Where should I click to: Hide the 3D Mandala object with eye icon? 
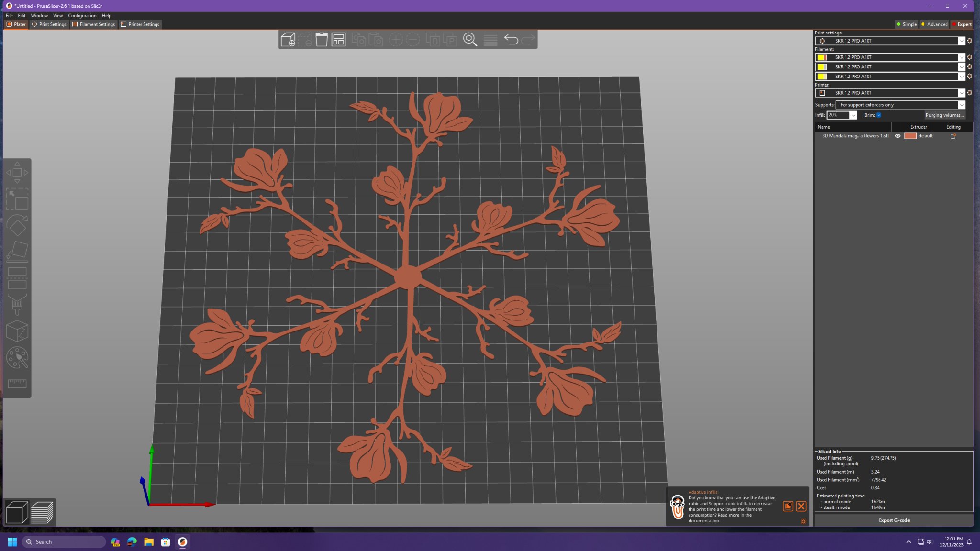(898, 136)
